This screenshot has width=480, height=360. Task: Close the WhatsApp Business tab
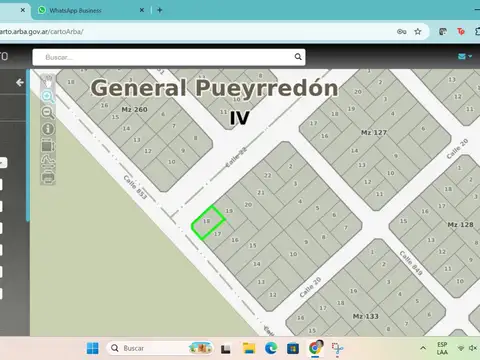(x=142, y=10)
